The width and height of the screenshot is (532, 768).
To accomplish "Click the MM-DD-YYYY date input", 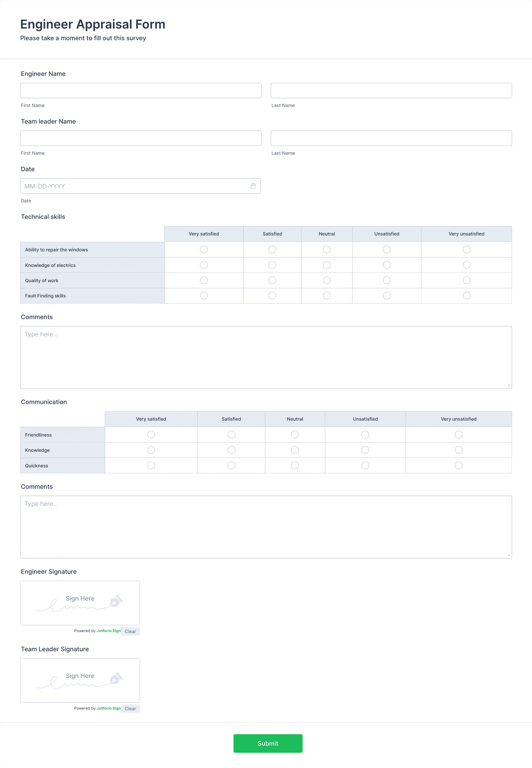I will (x=140, y=186).
